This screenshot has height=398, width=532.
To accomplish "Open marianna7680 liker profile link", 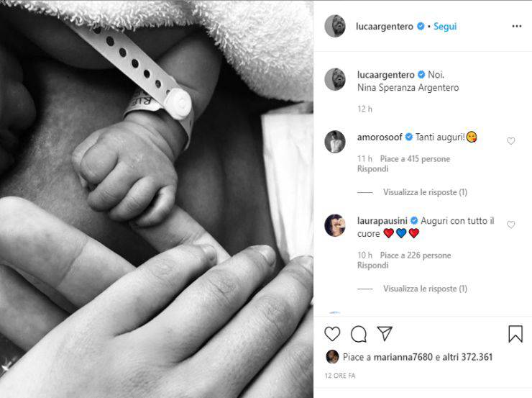I will click(x=403, y=357).
